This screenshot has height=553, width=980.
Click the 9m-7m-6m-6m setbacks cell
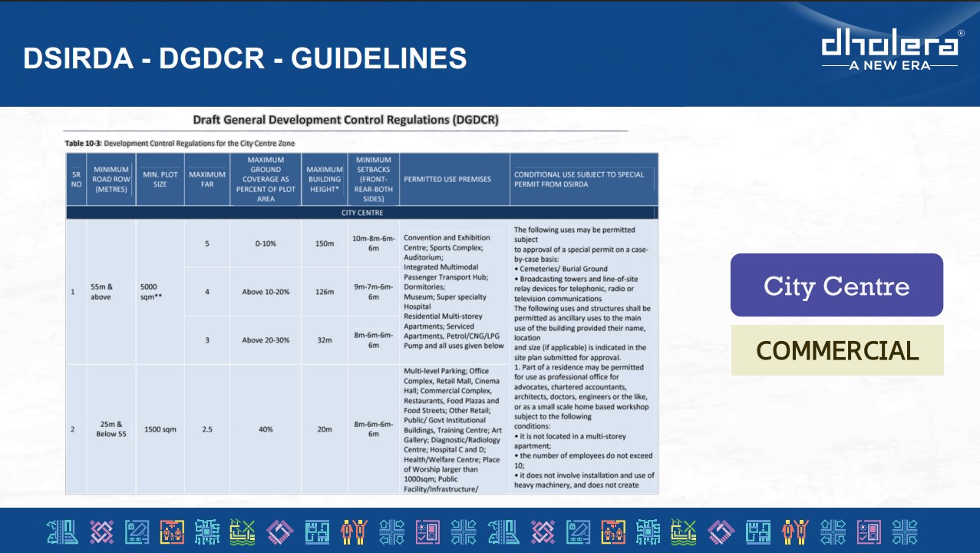(374, 292)
